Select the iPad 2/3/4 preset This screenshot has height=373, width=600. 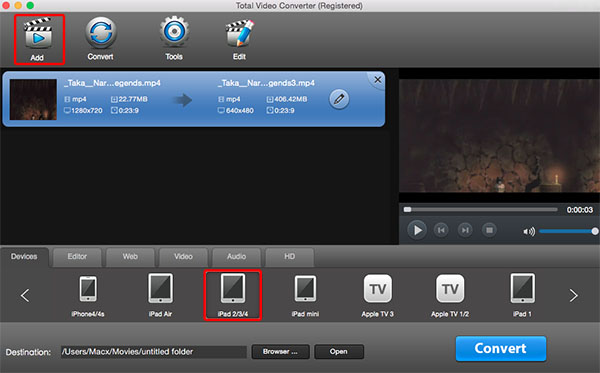coord(233,295)
